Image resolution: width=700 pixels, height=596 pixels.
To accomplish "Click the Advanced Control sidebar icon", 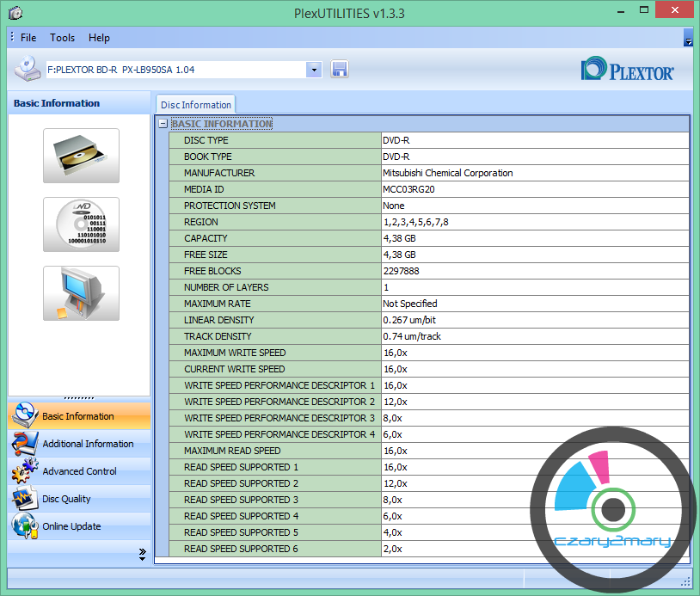I will click(x=24, y=471).
